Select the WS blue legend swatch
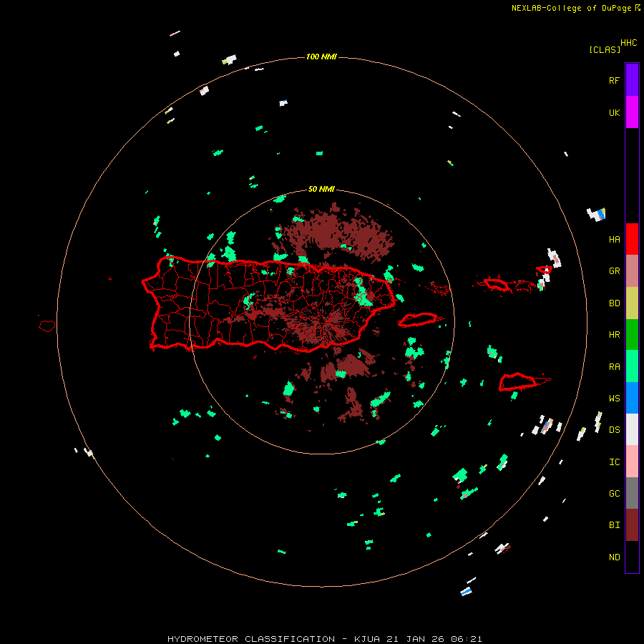This screenshot has height=644, width=644. click(632, 398)
